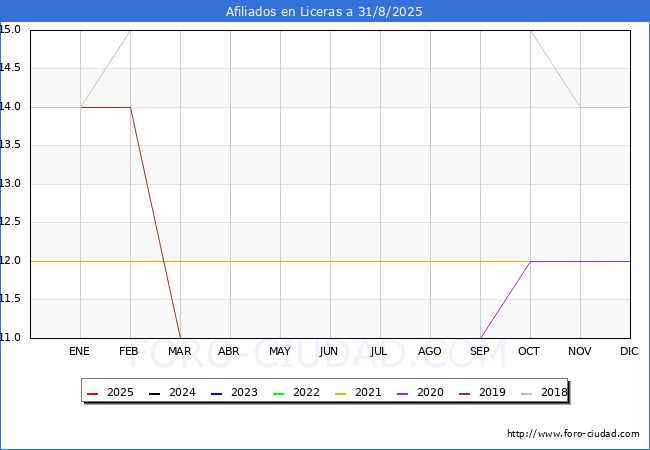The width and height of the screenshot is (650, 450).
Task: Click the 14.0 y-axis value label
Action: (13, 107)
